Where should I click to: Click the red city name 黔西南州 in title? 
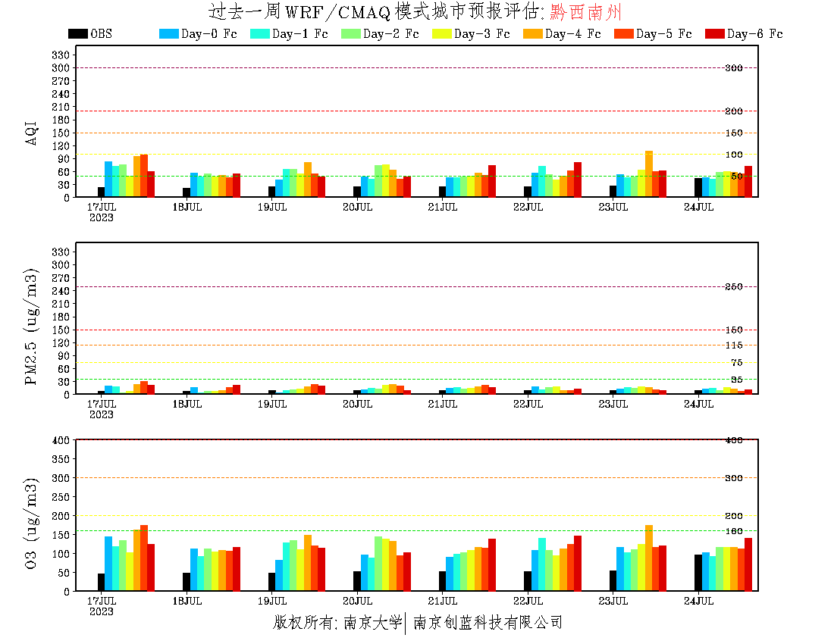(x=585, y=11)
